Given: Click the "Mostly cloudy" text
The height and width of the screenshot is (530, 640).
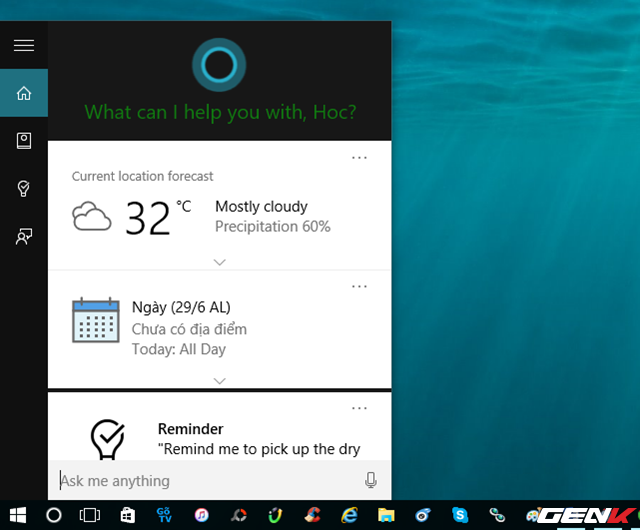Looking at the screenshot, I should (261, 207).
